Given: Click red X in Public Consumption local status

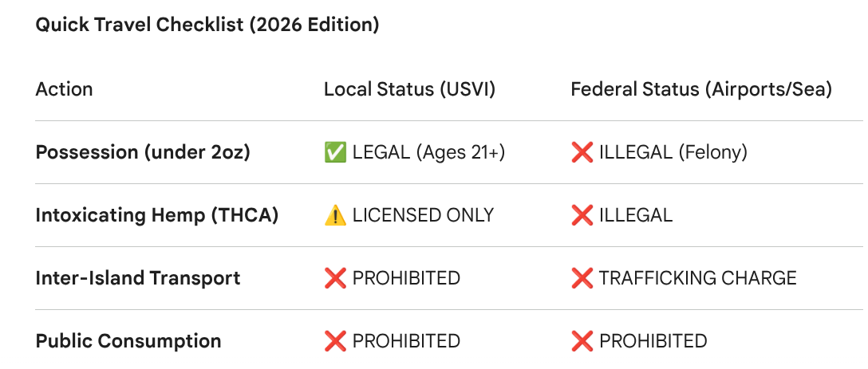Looking at the screenshot, I should tap(335, 341).
